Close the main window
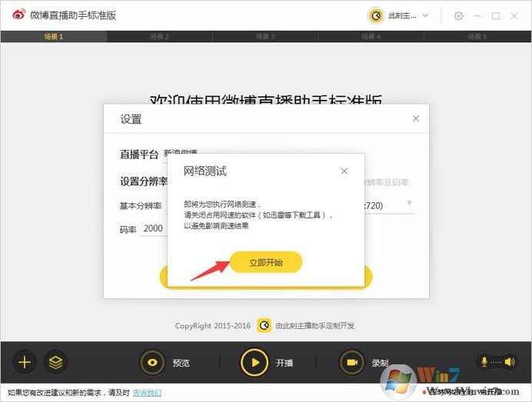This screenshot has width=532, height=402. 514,16
